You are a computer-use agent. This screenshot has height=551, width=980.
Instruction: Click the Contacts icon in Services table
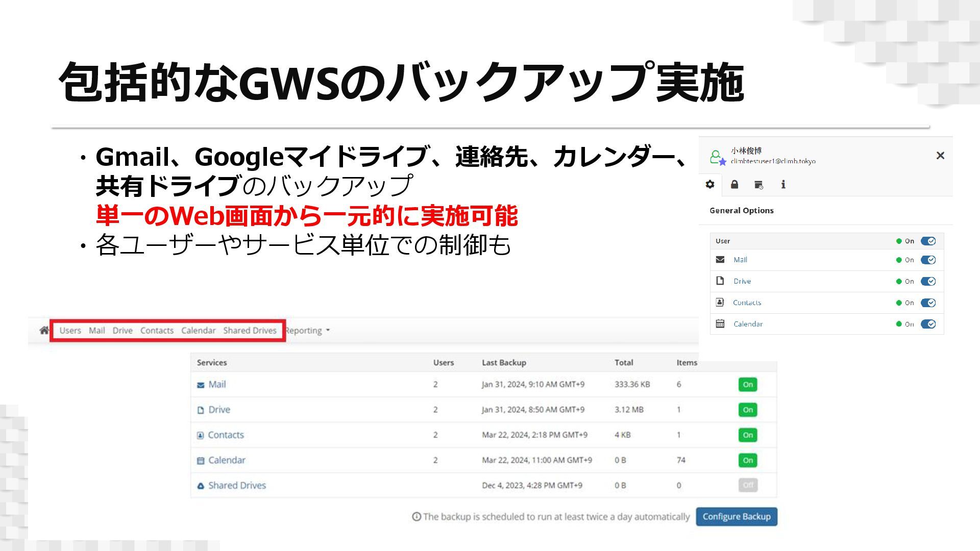pos(201,436)
